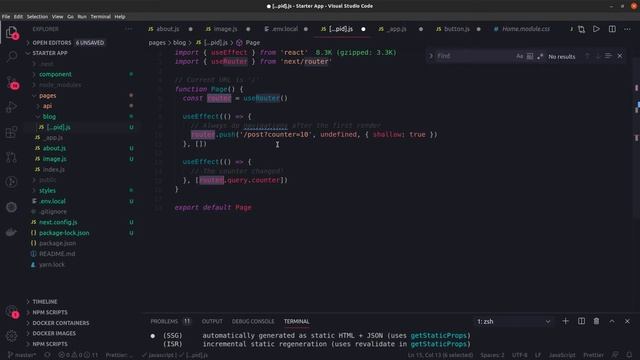Open the Search view in activity bar
This screenshot has height=360, width=640.
(12, 56)
